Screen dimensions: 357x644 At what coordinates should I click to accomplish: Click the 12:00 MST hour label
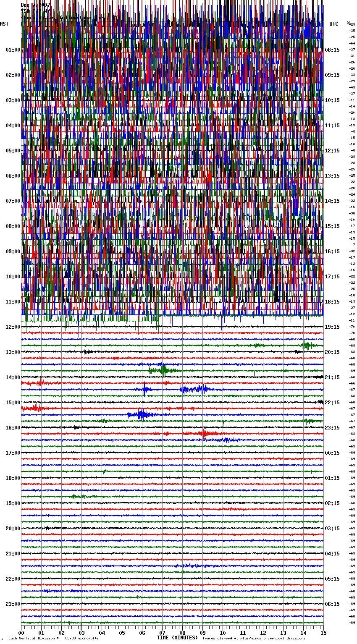[x=13, y=327]
